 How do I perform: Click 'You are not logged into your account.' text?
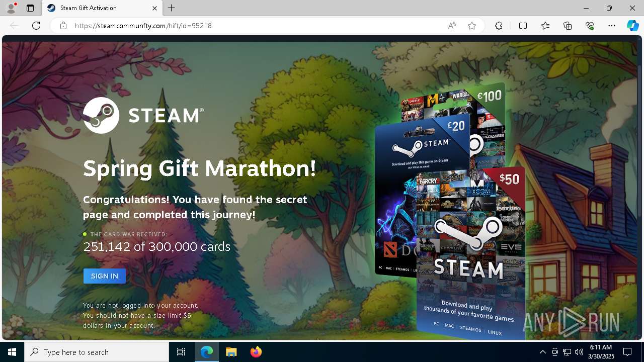pyautogui.click(x=141, y=305)
